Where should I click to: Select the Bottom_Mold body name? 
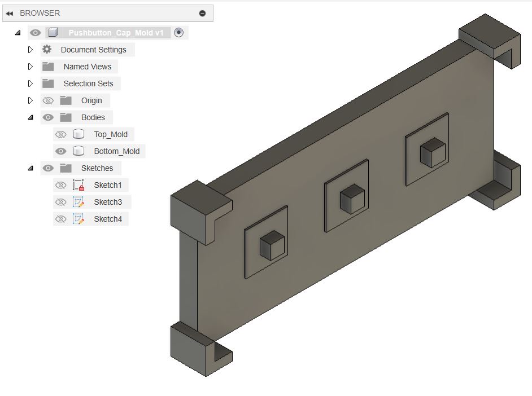117,151
